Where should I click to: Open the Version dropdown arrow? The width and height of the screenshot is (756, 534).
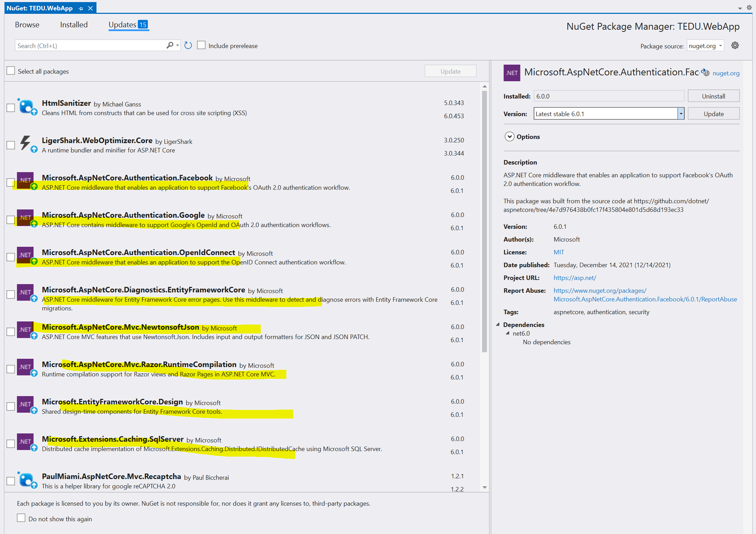681,114
